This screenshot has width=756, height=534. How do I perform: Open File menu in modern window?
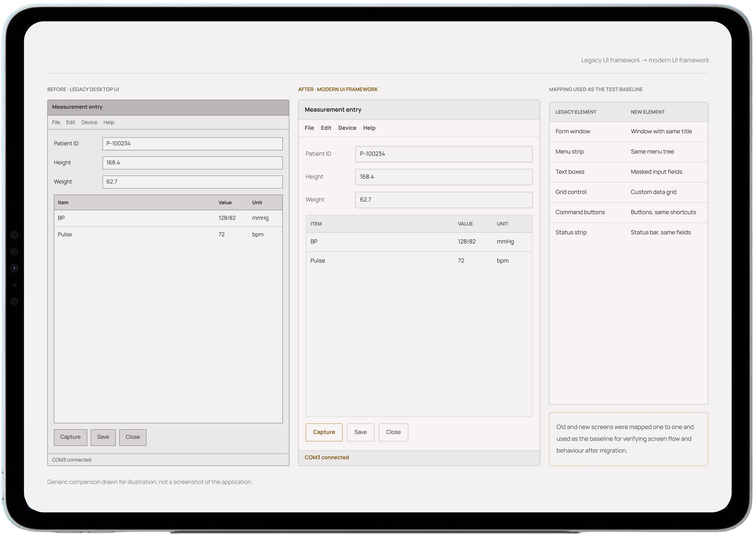[309, 128]
